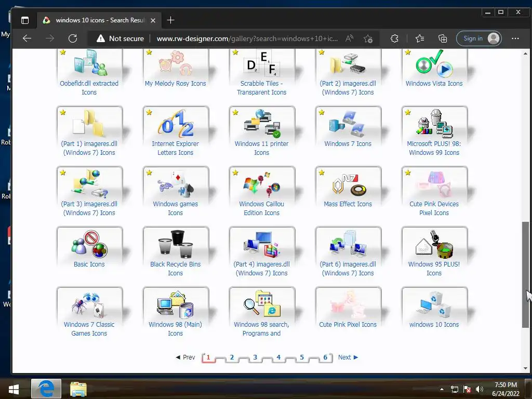Image resolution: width=532 pixels, height=399 pixels.
Task: Click the vertical scrollbar thumb
Action: [x=525, y=275]
